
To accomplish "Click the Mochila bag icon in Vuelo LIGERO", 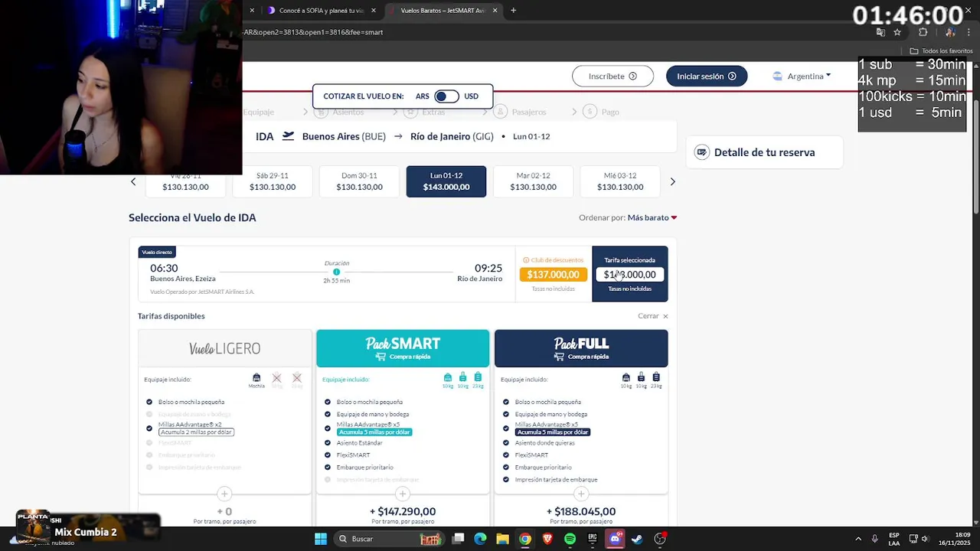I will [256, 377].
